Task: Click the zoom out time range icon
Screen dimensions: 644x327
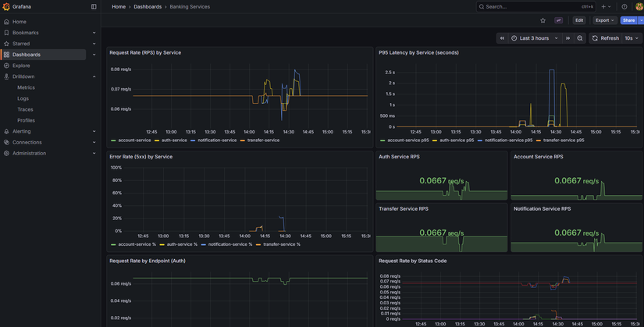Action: tap(580, 38)
